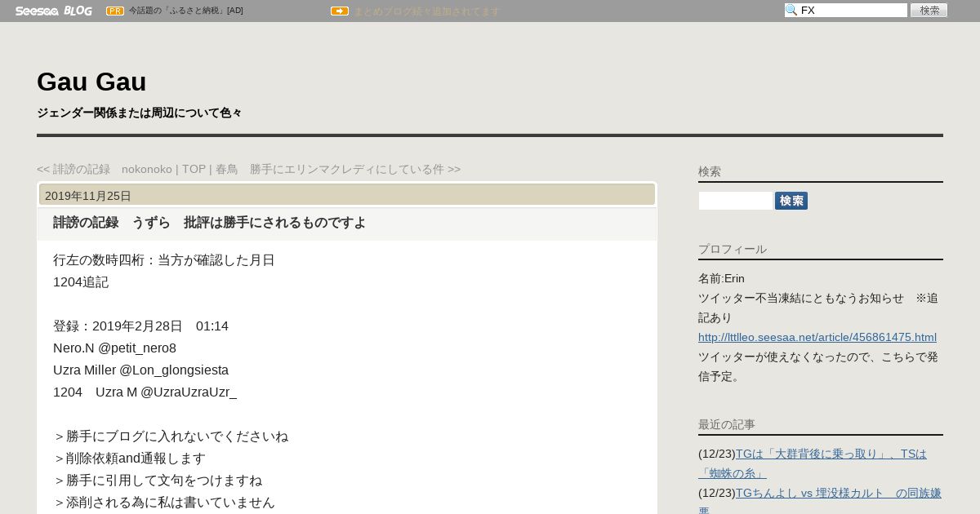Click the orange arrow icon in top bar

340,11
